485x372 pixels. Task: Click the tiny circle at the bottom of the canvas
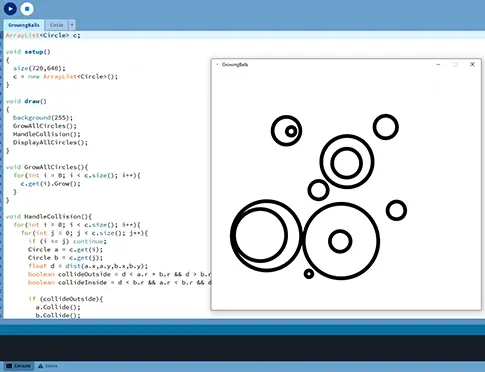pos(309,274)
